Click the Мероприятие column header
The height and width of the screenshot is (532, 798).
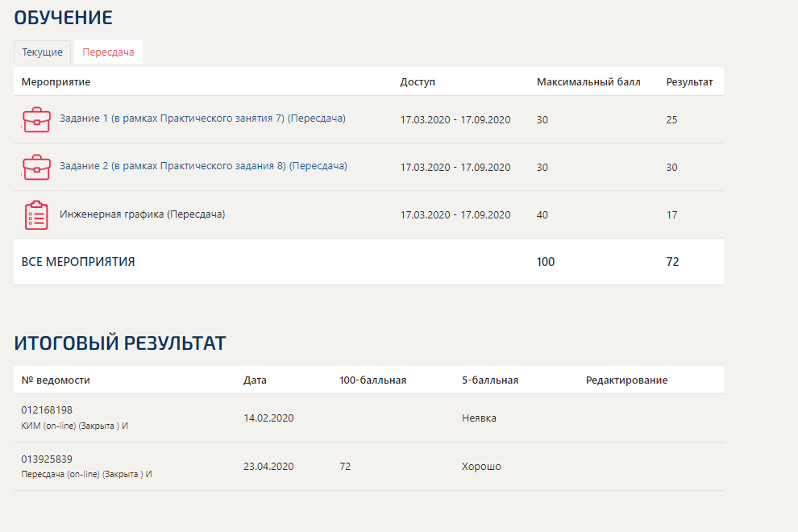(56, 82)
